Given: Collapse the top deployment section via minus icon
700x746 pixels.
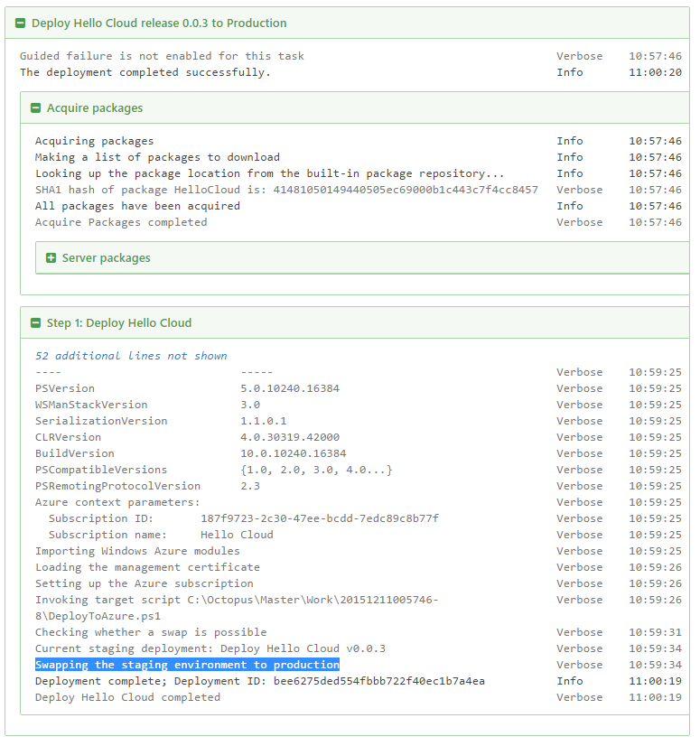Looking at the screenshot, I should [21, 23].
